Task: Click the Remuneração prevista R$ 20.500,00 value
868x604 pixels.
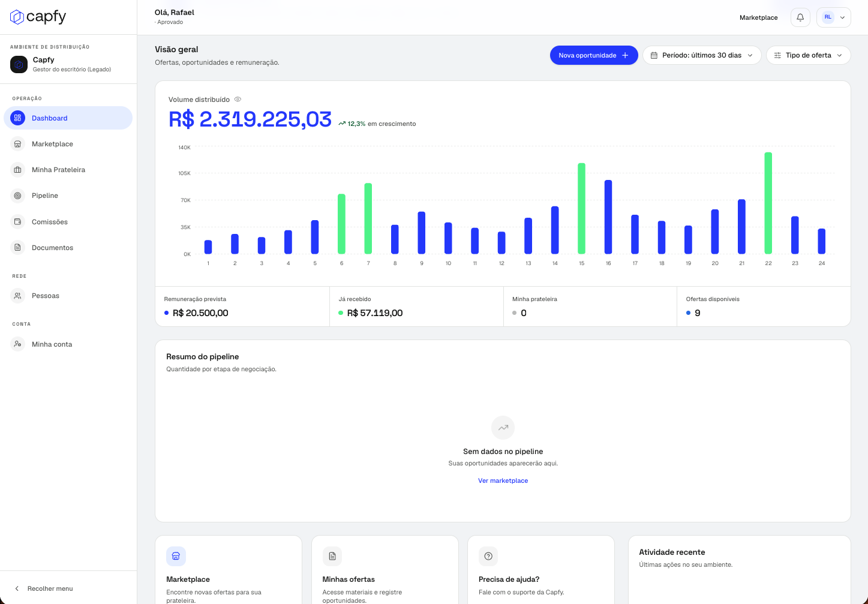Action: 200,313
